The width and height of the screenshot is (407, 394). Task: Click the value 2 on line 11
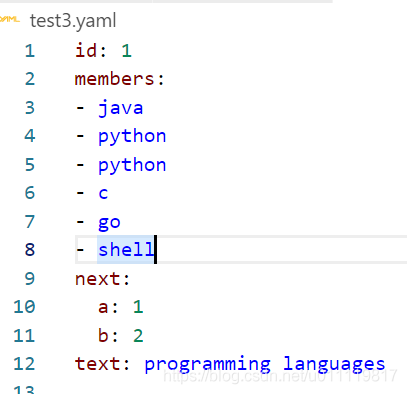click(138, 336)
